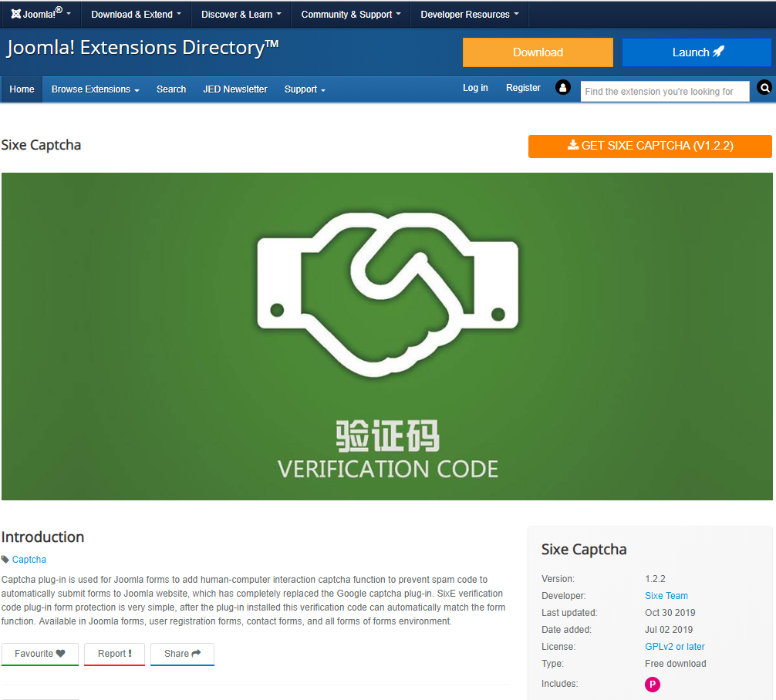The height and width of the screenshot is (700, 776).
Task: Open JED Newsletter page
Action: click(234, 89)
